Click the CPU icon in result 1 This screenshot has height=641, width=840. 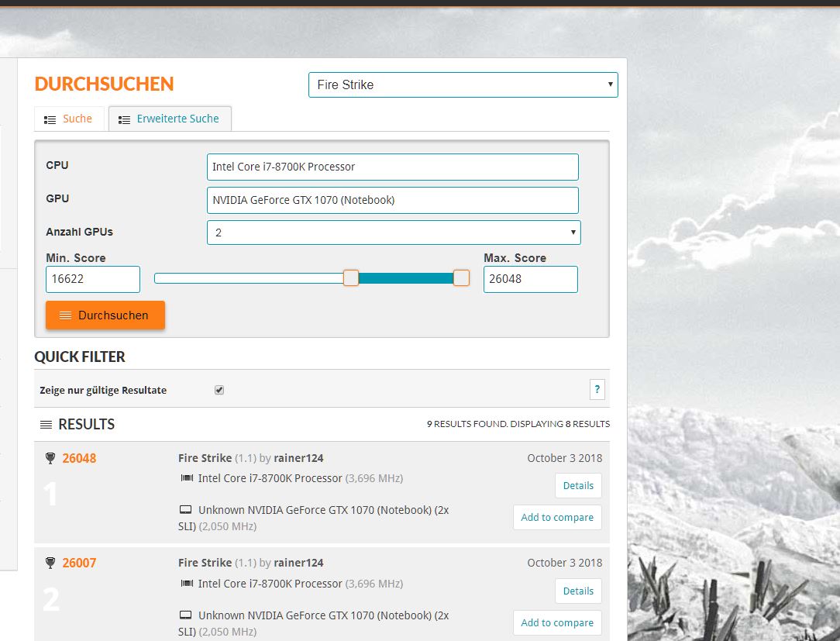(187, 478)
